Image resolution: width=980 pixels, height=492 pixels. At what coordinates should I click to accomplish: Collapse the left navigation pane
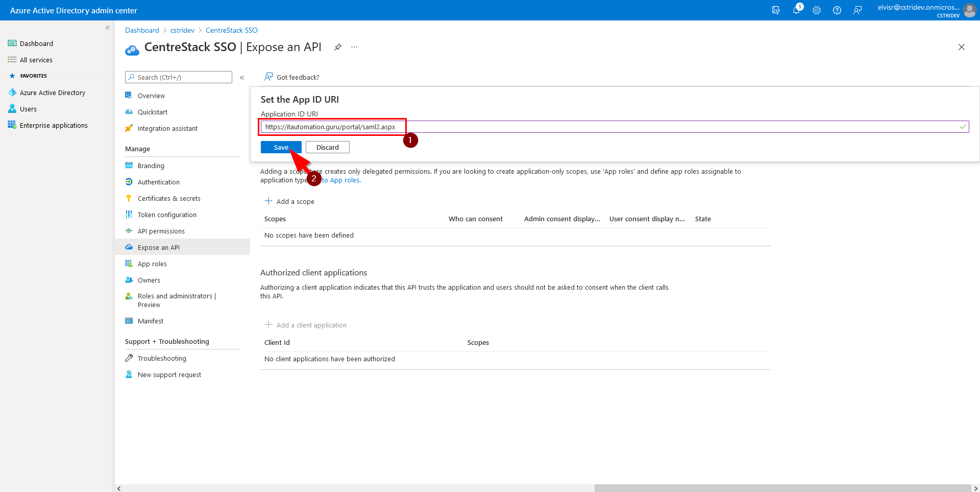pos(108,28)
